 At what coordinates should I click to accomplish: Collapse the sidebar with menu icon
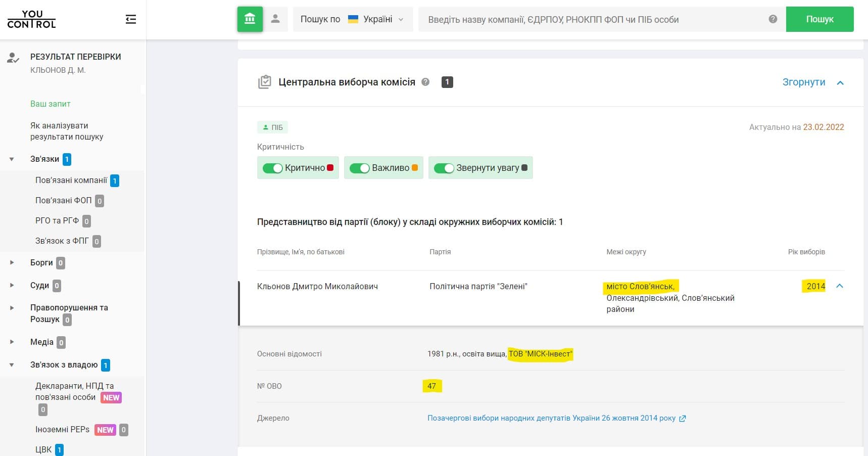(x=131, y=19)
